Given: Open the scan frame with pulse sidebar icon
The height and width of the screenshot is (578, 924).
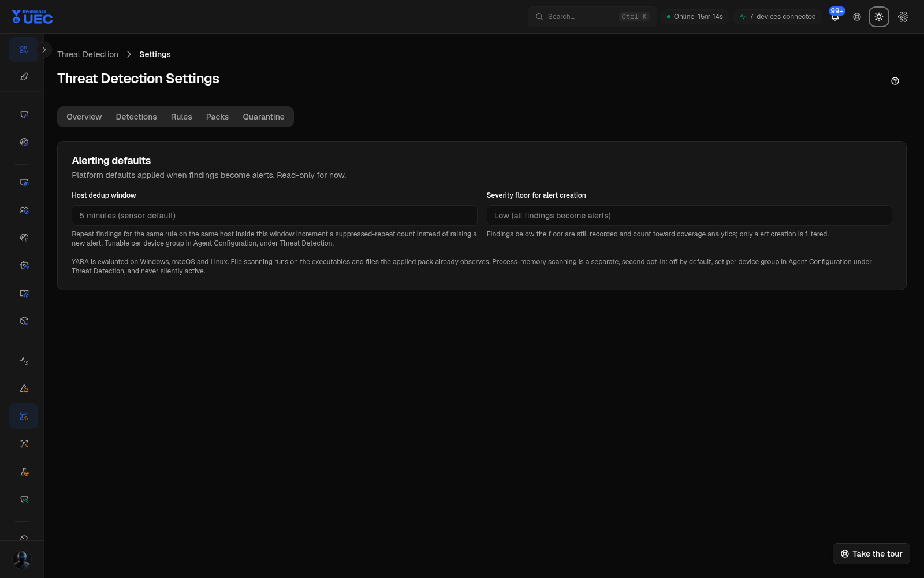Looking at the screenshot, I should pos(24,444).
